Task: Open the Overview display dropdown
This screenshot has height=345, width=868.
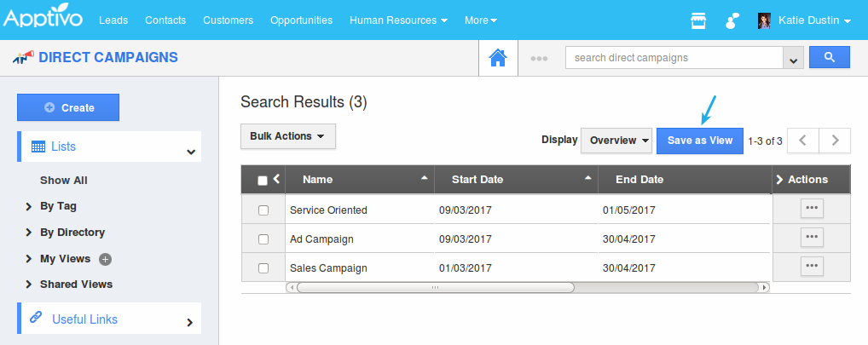Action: point(616,141)
